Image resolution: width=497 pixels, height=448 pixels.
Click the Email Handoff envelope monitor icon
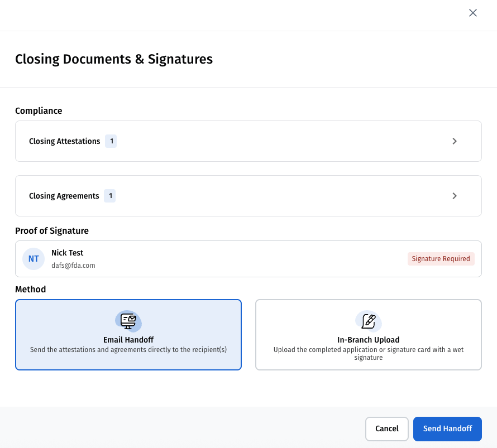(128, 321)
